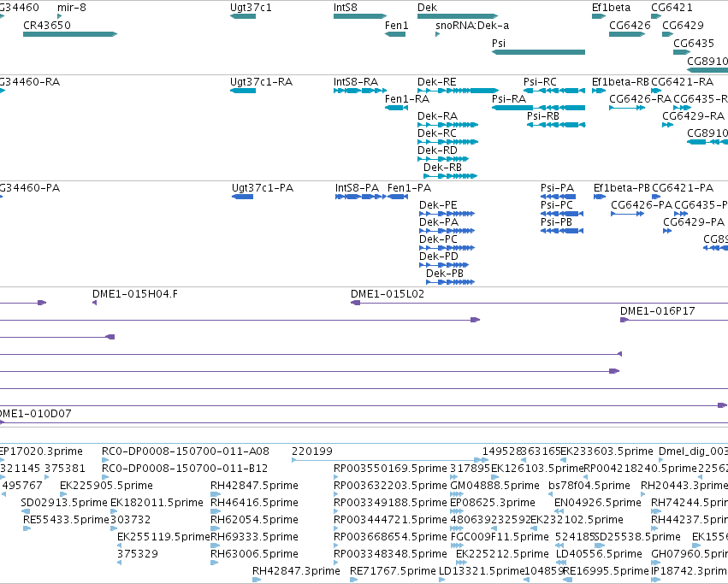The width and height of the screenshot is (728, 584).
Task: Click RC0-DP0008-150700-011-B12 EST label
Action: 185,469
